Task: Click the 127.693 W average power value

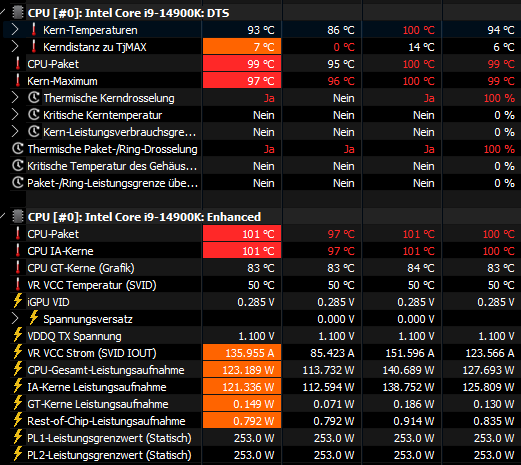Action: (488, 370)
